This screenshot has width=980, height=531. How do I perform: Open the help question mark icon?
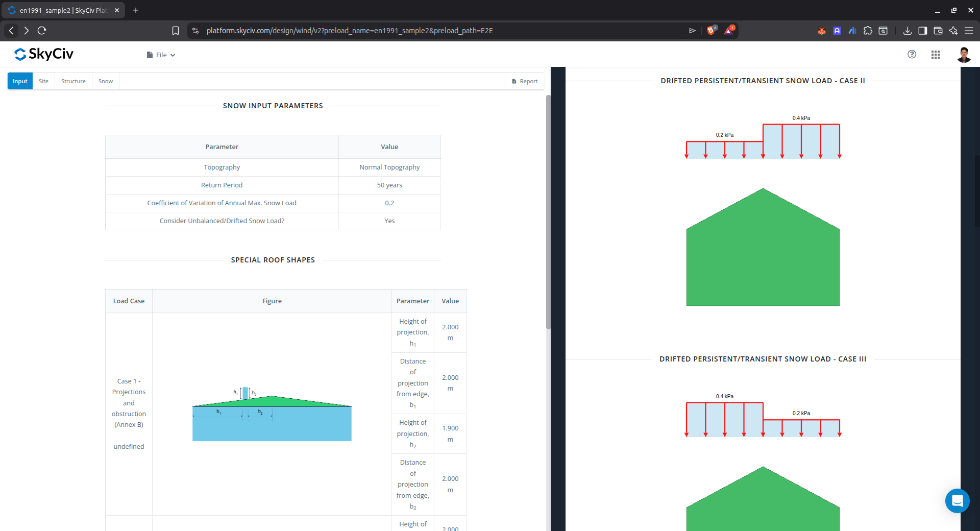[912, 54]
